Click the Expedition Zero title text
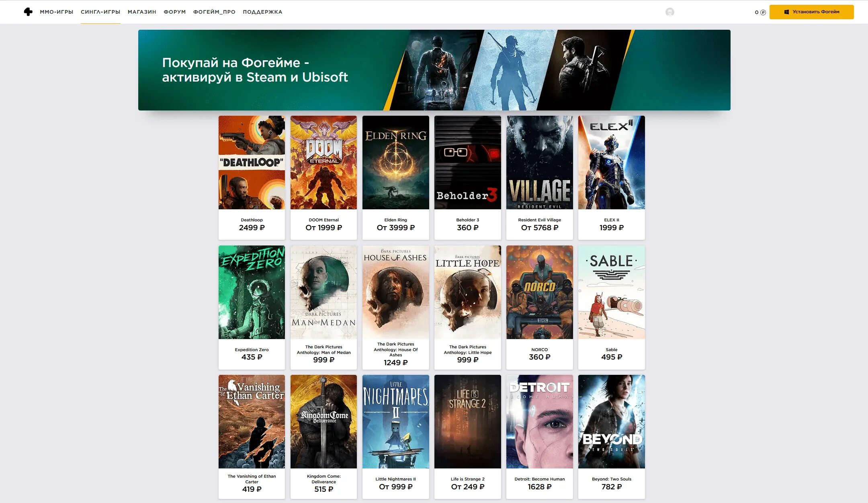Screen dimensions: 868x503 click(x=252, y=350)
